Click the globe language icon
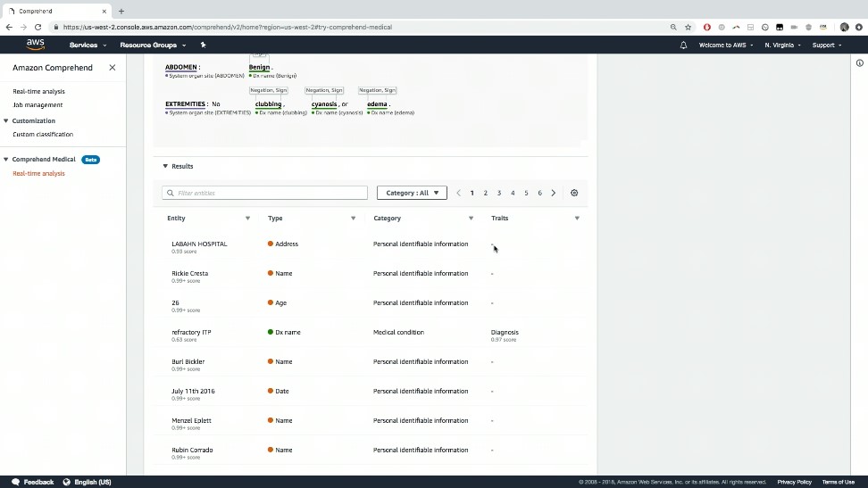This screenshot has height=488, width=868. [x=66, y=482]
